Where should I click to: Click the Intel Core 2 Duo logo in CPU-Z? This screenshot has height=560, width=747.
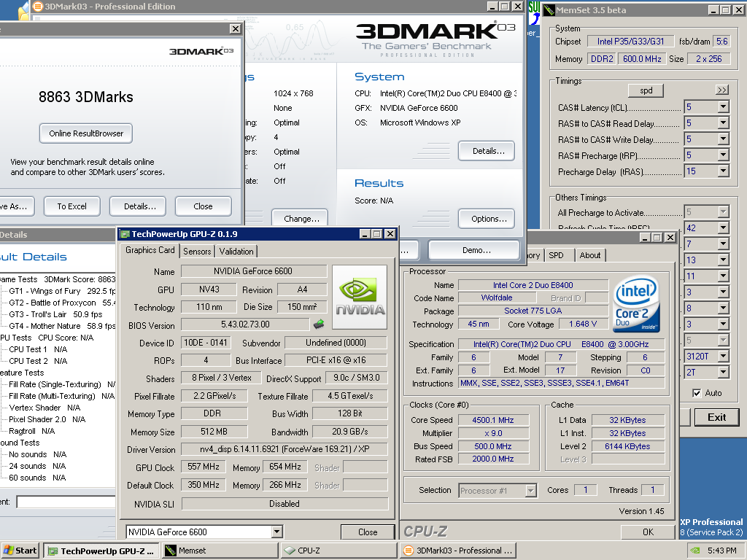point(637,303)
